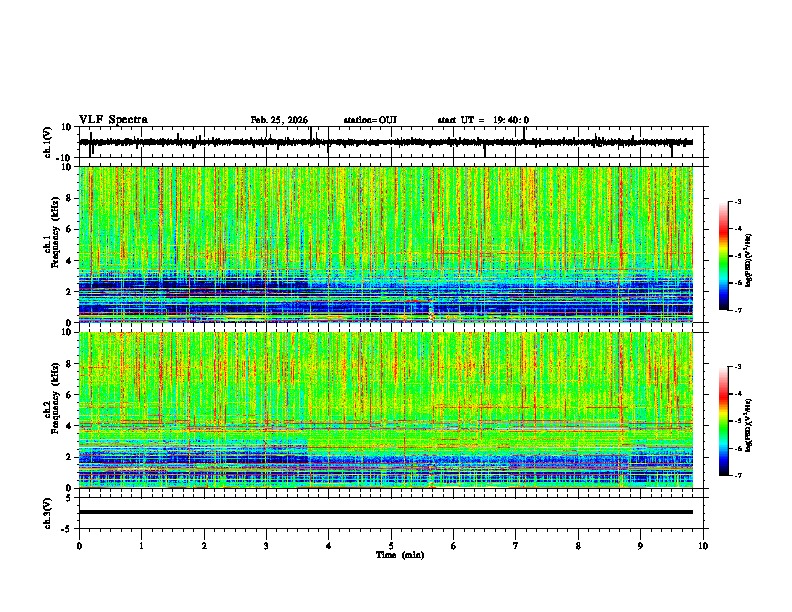Image resolution: width=792 pixels, height=612 pixels.
Task: Click the "station=OUI" label
Action: 370,120
